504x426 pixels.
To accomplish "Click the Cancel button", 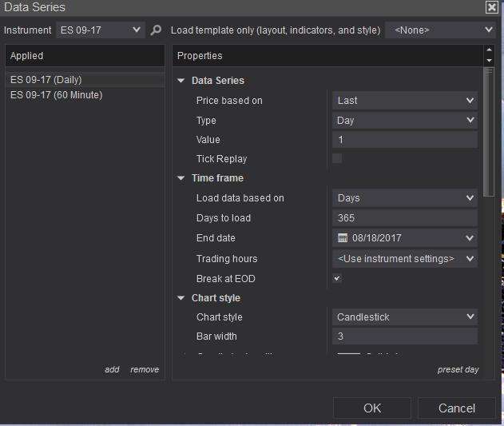I will click(457, 408).
